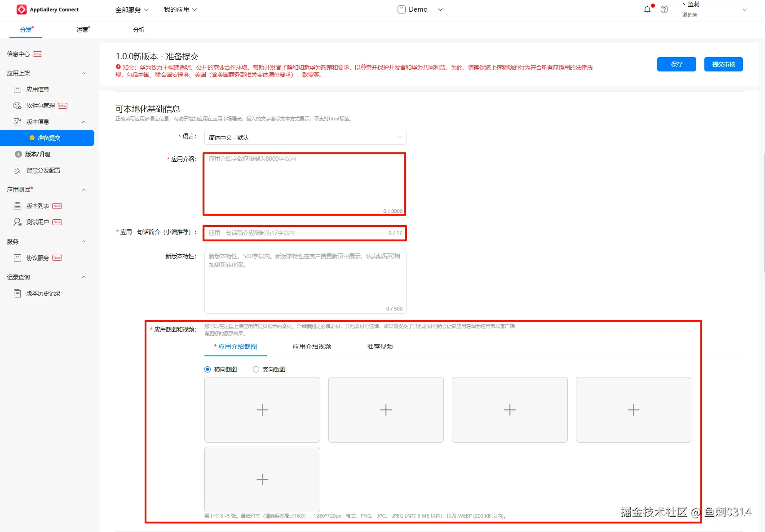The width and height of the screenshot is (765, 532).
Task: Open 版本列表 in the sidebar
Action: point(38,206)
